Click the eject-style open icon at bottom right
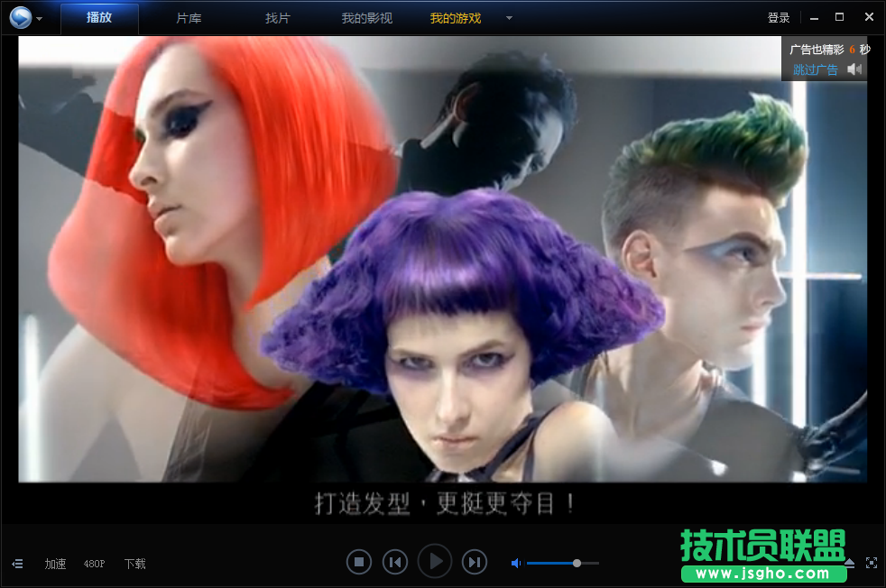The image size is (886, 588). pyautogui.click(x=850, y=563)
